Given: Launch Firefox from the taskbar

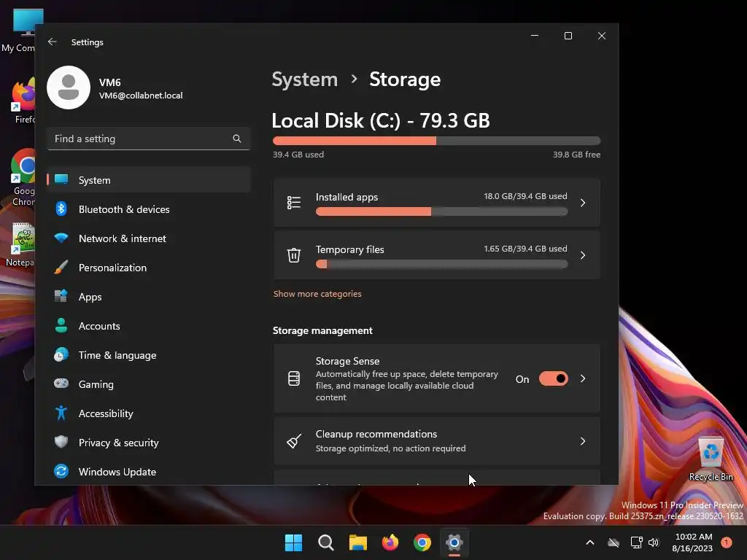Looking at the screenshot, I should (390, 542).
